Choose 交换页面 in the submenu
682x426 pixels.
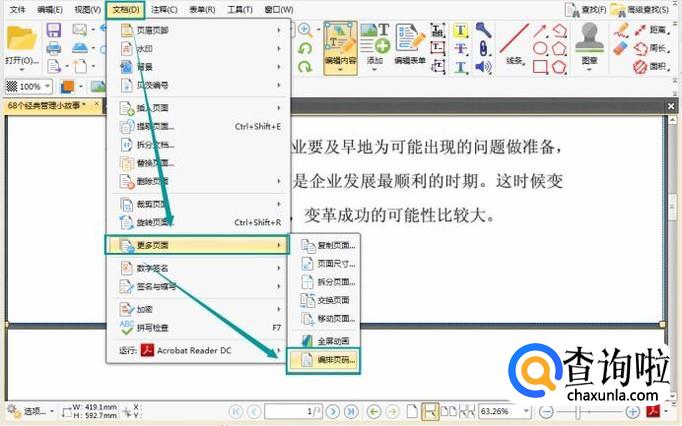(x=324, y=300)
